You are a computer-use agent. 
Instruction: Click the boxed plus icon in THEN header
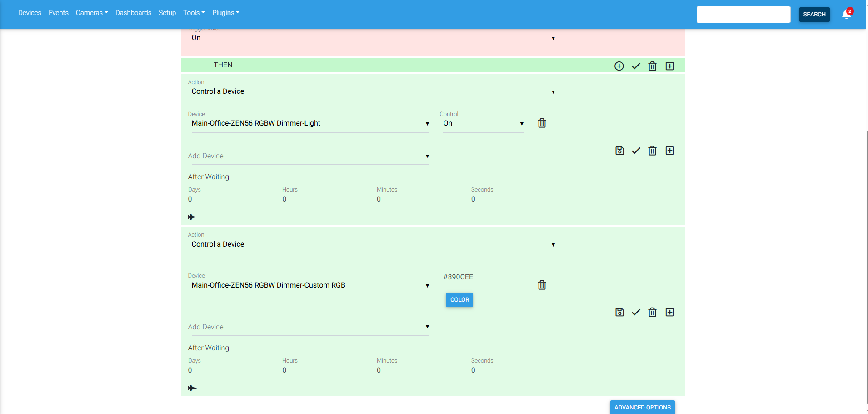pos(670,66)
